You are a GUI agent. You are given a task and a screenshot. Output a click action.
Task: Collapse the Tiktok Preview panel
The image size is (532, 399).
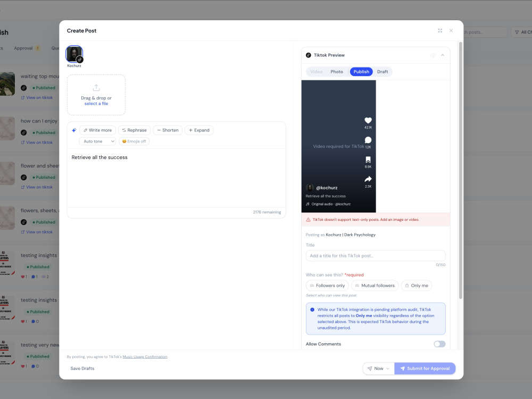tap(443, 55)
